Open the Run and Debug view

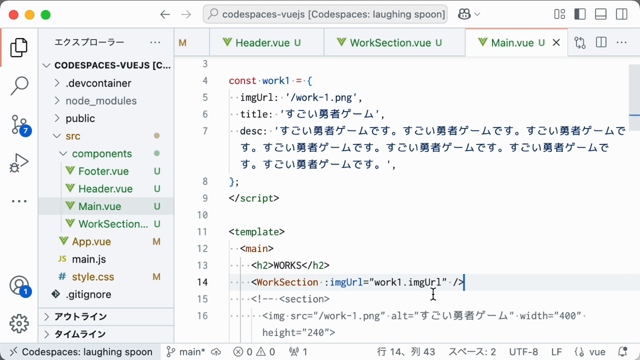click(x=19, y=163)
